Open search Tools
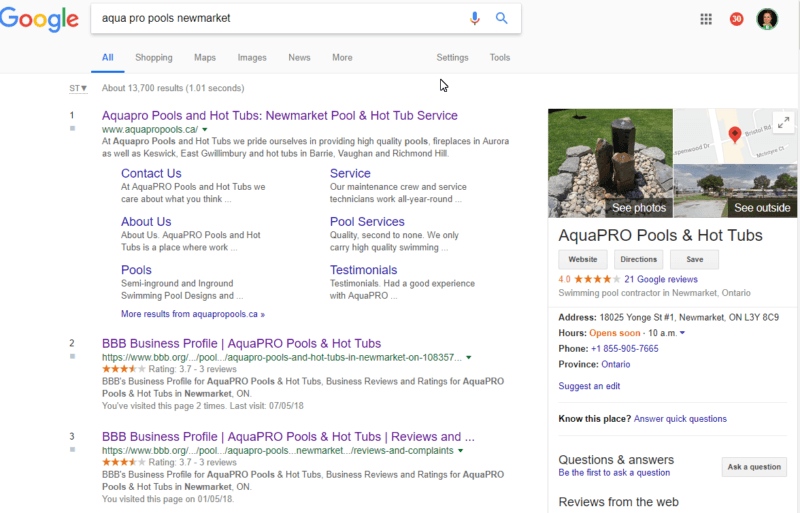The height and width of the screenshot is (513, 800). 500,58
